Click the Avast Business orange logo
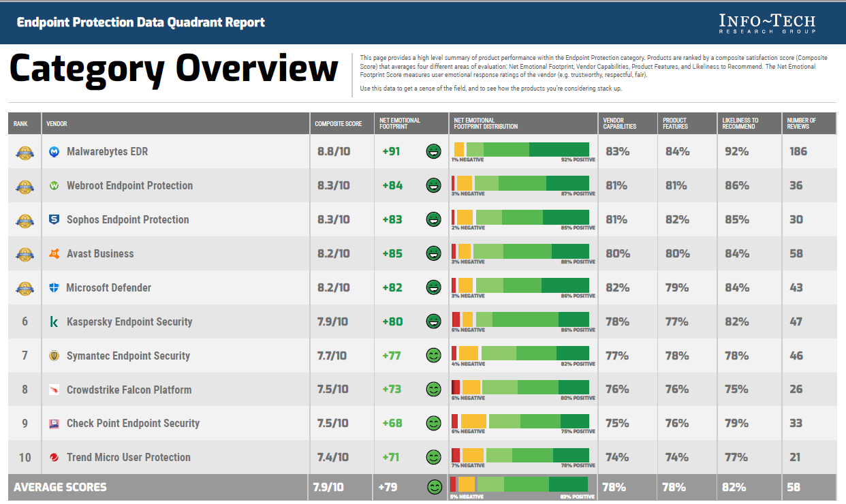 click(54, 253)
